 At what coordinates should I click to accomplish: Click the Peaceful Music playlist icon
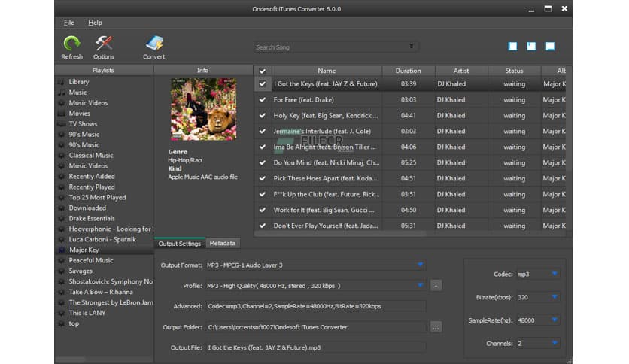[62, 260]
